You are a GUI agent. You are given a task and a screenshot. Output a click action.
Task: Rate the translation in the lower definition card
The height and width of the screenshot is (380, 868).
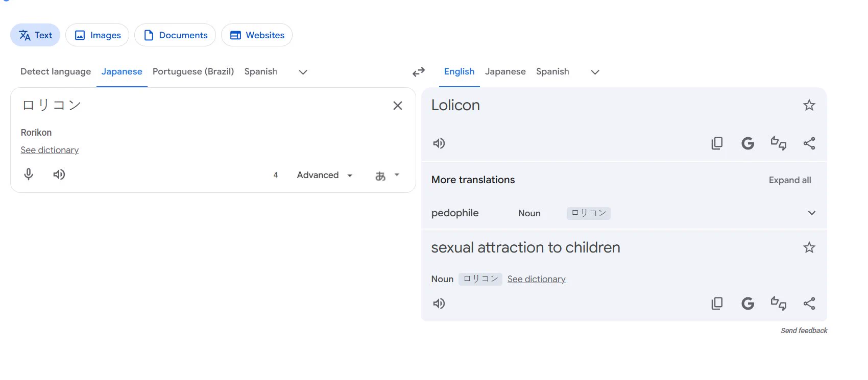778,303
